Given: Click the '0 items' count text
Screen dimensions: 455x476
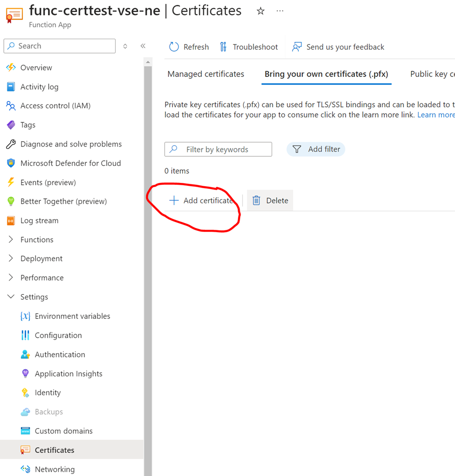Looking at the screenshot, I should pyautogui.click(x=177, y=171).
